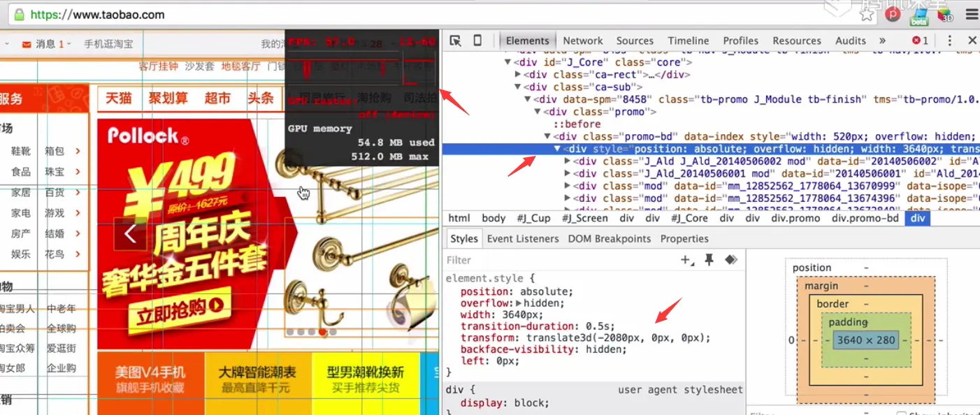This screenshot has height=415, width=980.
Task: Select the ::before pseudo element row
Action: [x=577, y=124]
